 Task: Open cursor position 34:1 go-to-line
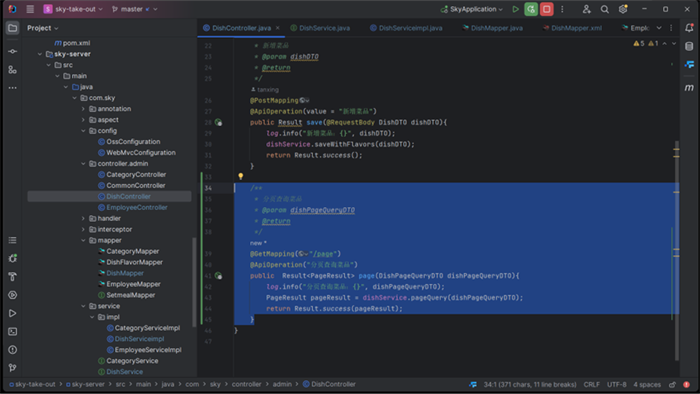[x=530, y=384]
